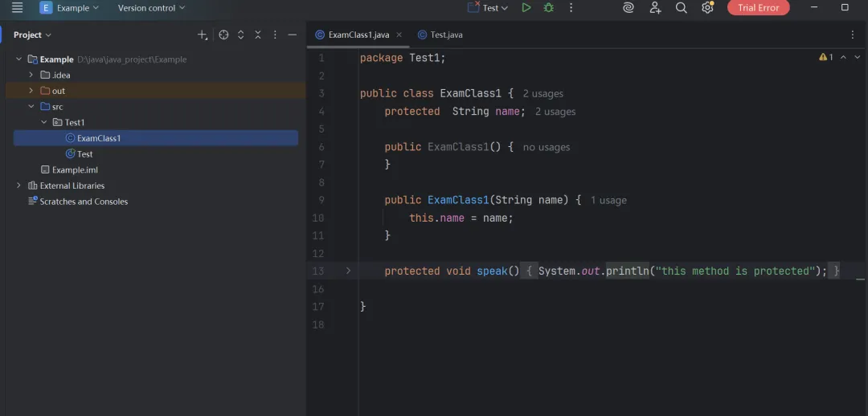This screenshot has width=868, height=416.
Task: Collapse the Test1 package
Action: pos(43,122)
